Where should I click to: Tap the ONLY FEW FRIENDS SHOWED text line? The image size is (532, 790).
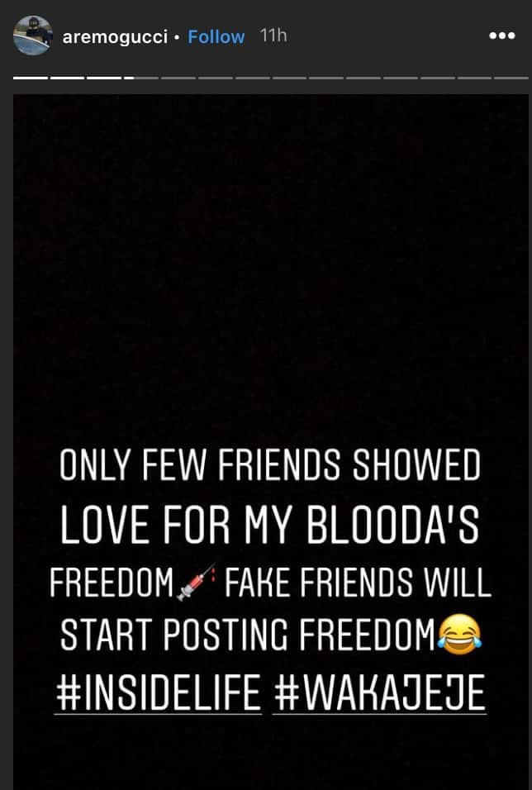(x=269, y=465)
